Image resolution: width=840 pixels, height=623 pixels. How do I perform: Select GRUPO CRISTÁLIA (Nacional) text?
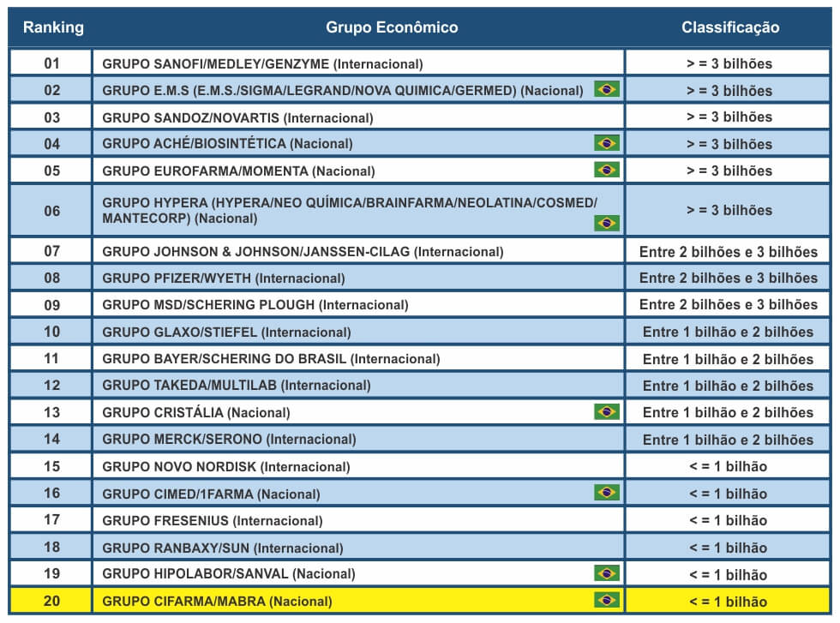196,412
